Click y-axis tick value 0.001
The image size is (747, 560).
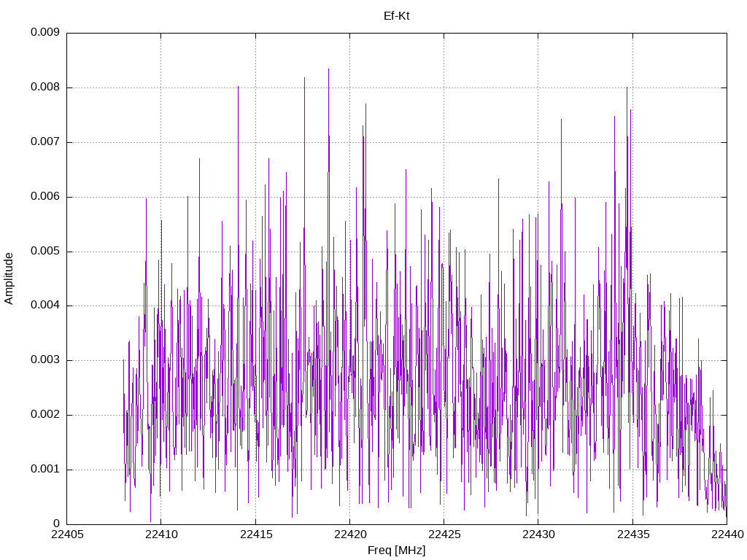click(45, 469)
